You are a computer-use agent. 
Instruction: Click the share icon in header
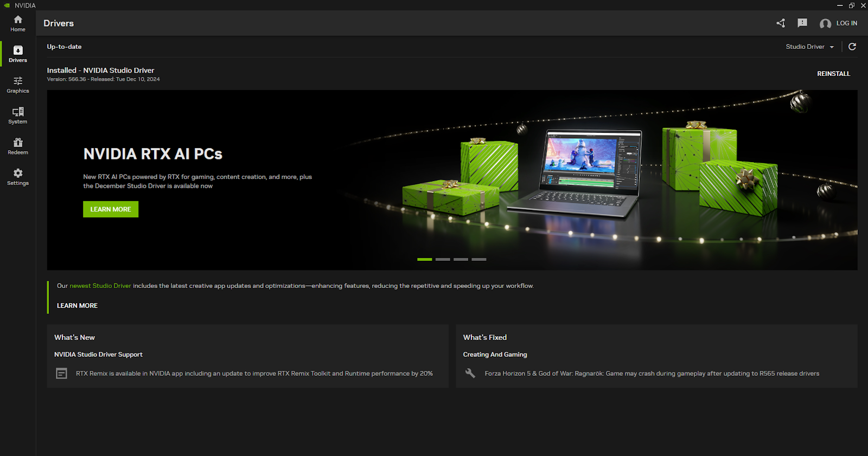(781, 23)
